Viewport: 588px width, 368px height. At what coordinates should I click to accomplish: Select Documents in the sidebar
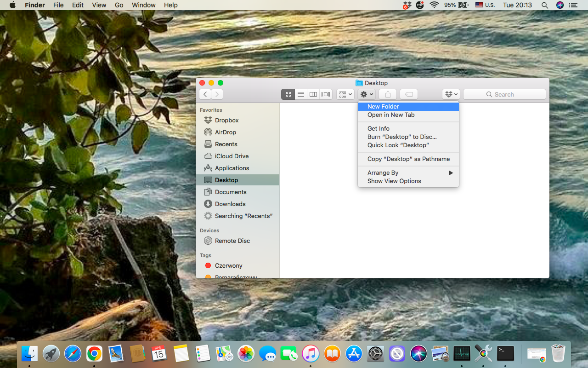click(x=230, y=192)
